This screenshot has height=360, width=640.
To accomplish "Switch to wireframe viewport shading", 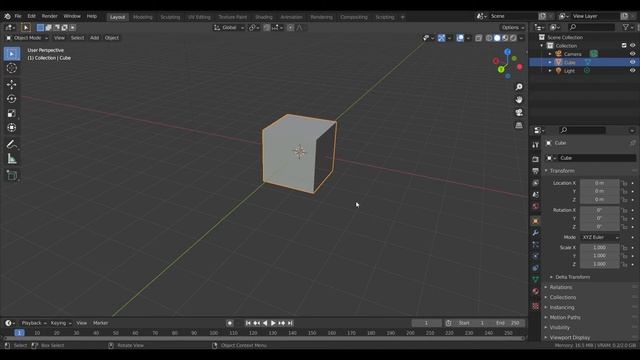I will tap(489, 38).
